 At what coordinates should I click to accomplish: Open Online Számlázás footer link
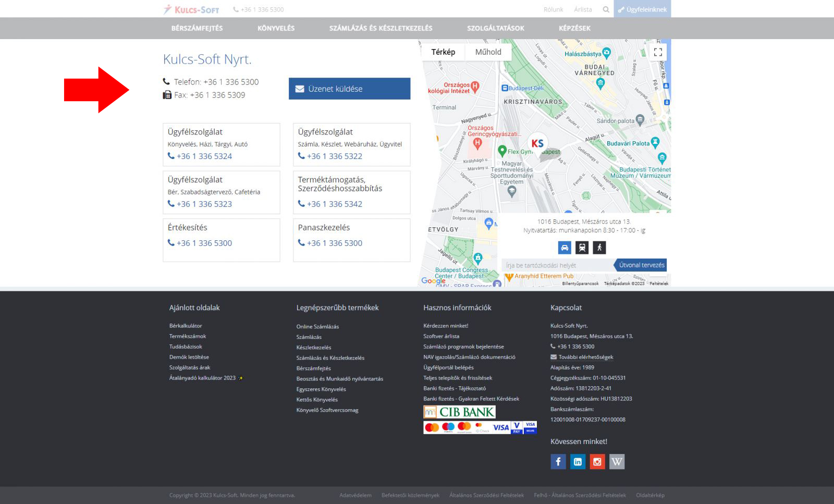click(x=317, y=327)
